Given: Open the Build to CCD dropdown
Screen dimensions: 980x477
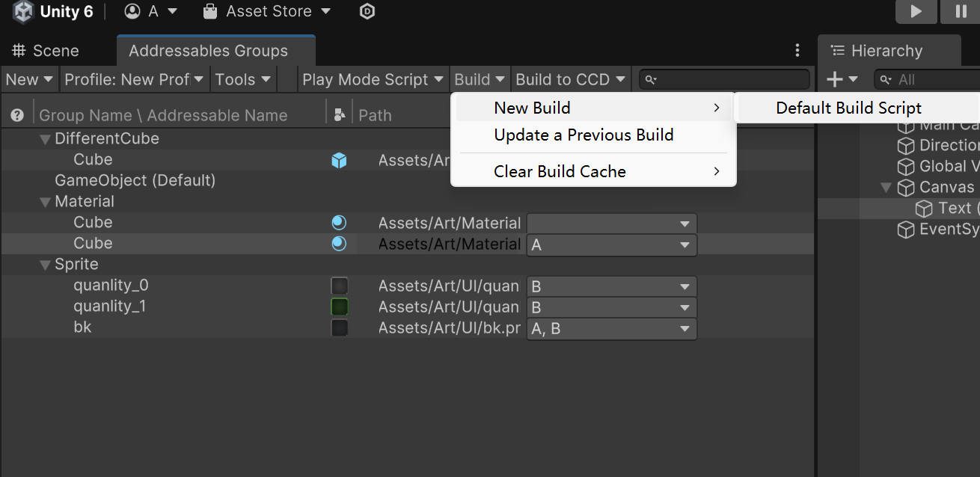Looking at the screenshot, I should [572, 79].
